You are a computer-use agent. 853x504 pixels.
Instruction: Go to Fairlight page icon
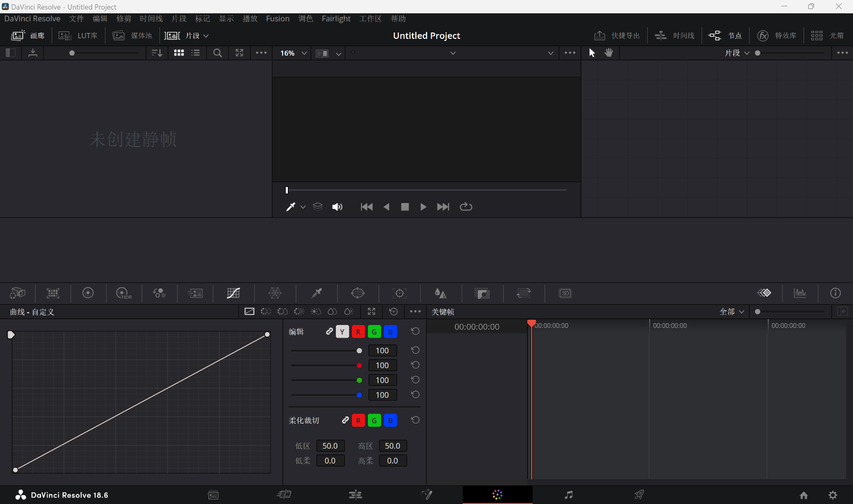(569, 495)
